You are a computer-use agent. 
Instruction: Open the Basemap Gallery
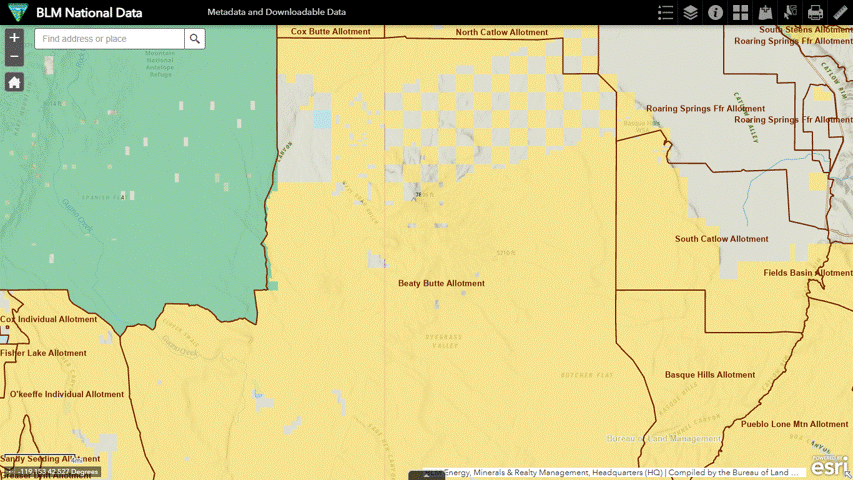[x=741, y=13]
